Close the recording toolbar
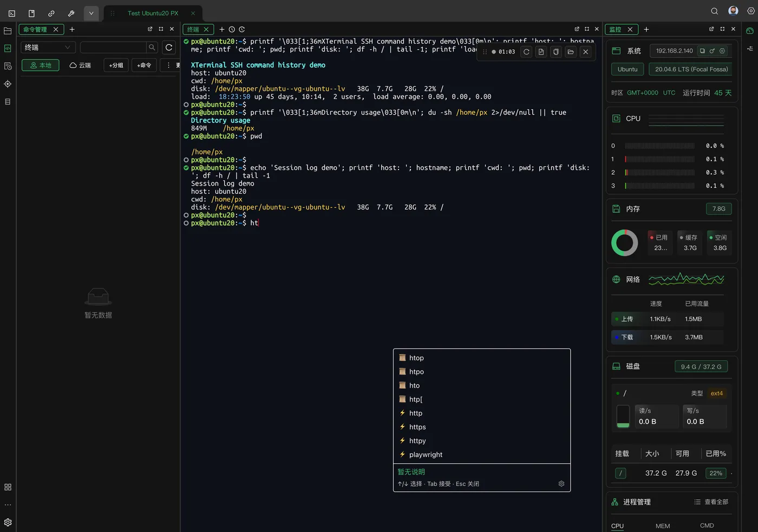 tap(585, 52)
